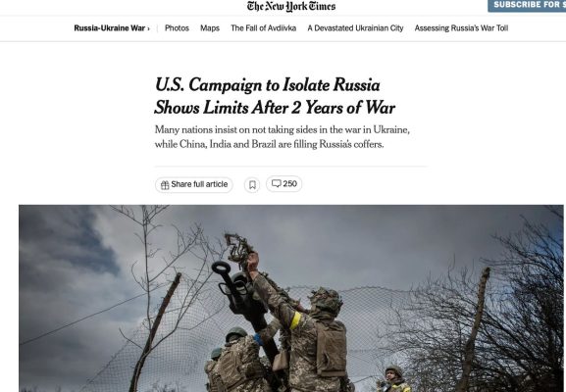Open The Fall of Avdiivka link
Image resolution: width=566 pixels, height=392 pixels.
coord(264,28)
